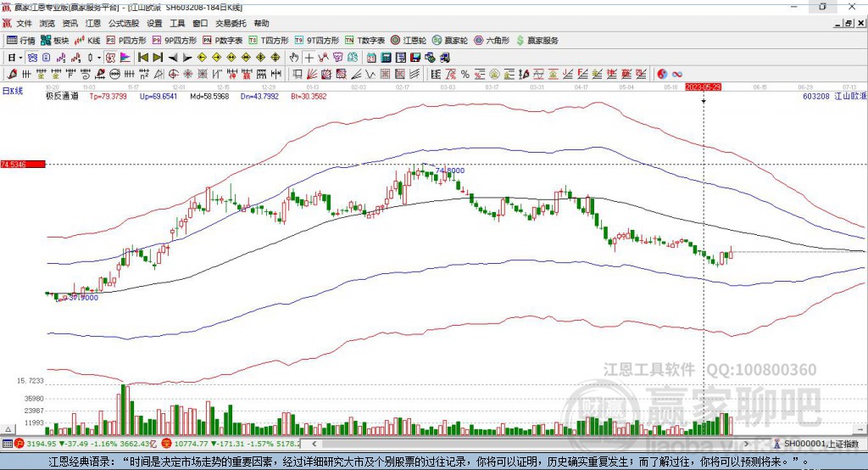
Task: Click the floppy disk save icon
Action: pyautogui.click(x=415, y=58)
